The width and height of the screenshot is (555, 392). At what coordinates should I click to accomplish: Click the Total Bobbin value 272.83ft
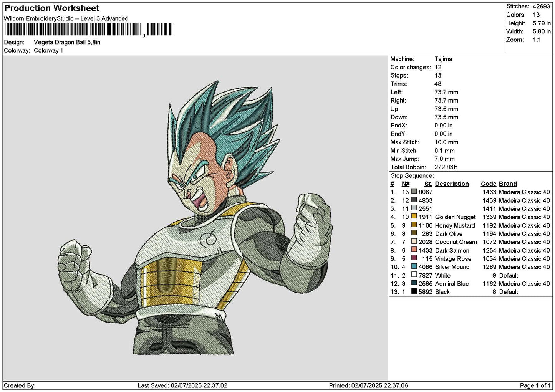coord(446,167)
